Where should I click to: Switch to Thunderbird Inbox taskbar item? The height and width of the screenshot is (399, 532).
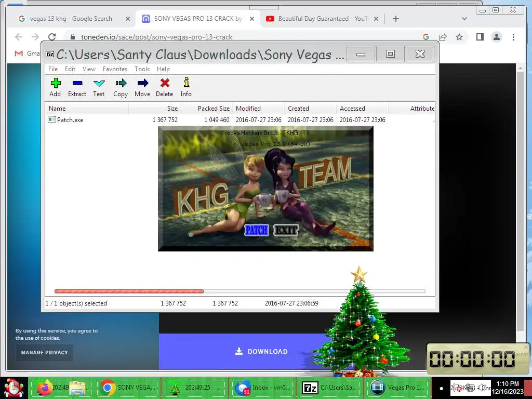[x=262, y=388]
